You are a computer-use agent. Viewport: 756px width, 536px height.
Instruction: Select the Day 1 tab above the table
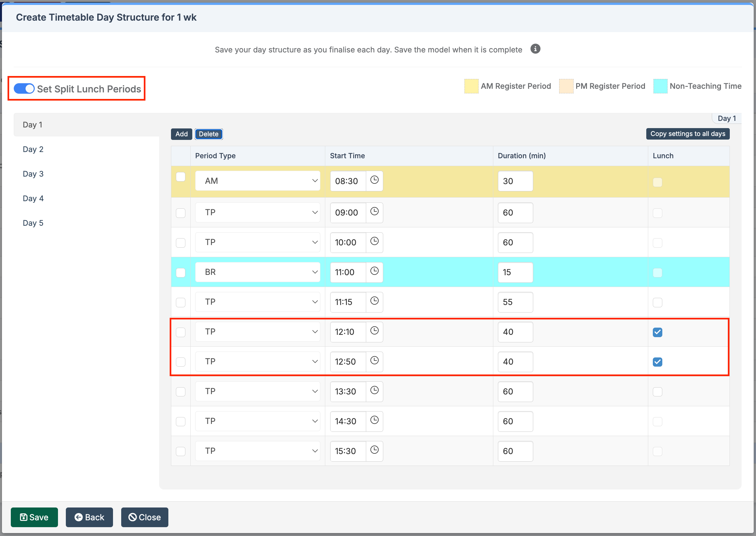click(726, 118)
